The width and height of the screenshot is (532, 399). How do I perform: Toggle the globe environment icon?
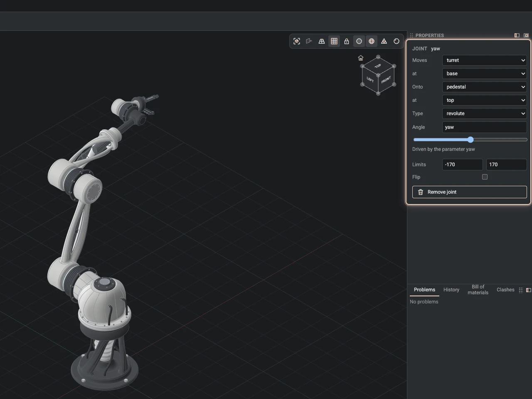click(372, 41)
